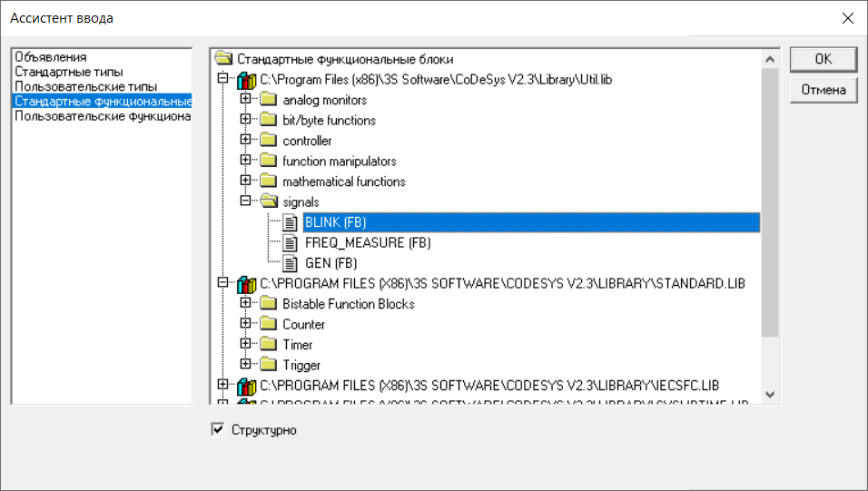The height and width of the screenshot is (491, 868).
Task: Click the BLINK function block document icon
Action: (291, 222)
